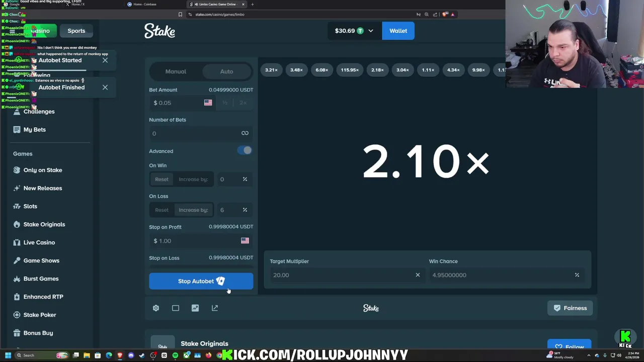Open a new browser tab
Screen dimensions: 644x362
coord(253,4)
